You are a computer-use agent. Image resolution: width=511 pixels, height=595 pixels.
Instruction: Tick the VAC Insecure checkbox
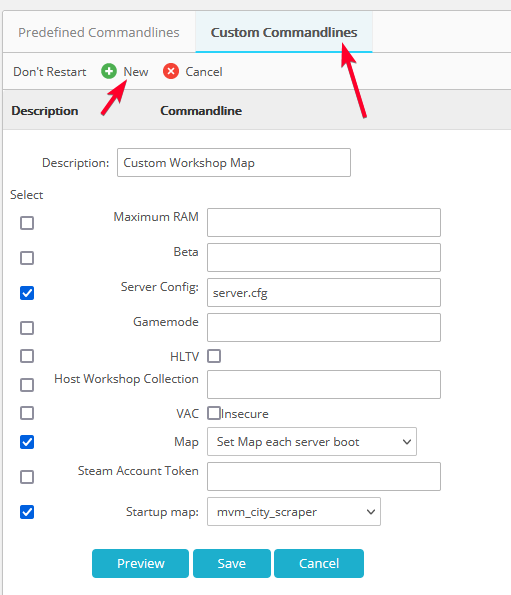point(214,413)
